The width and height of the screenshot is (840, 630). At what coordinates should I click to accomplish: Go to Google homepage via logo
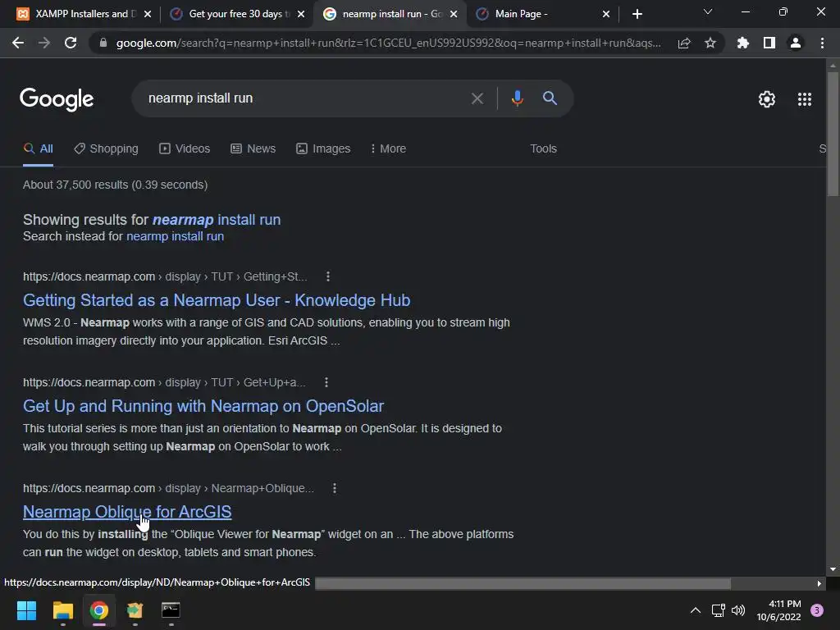coord(57,99)
